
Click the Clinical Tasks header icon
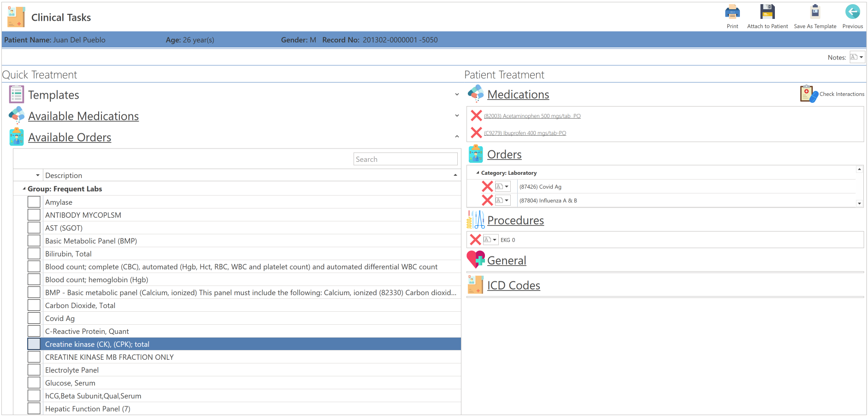pyautogui.click(x=16, y=17)
